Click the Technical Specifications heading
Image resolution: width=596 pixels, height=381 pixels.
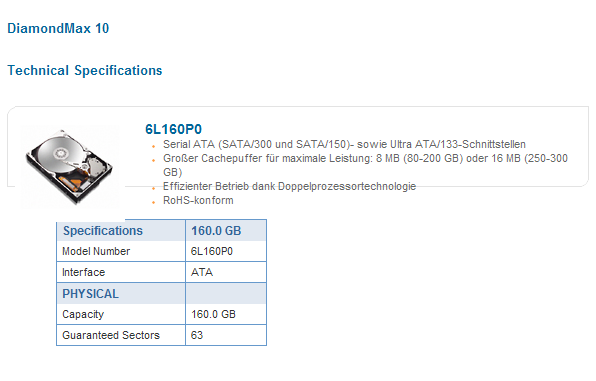tap(85, 70)
